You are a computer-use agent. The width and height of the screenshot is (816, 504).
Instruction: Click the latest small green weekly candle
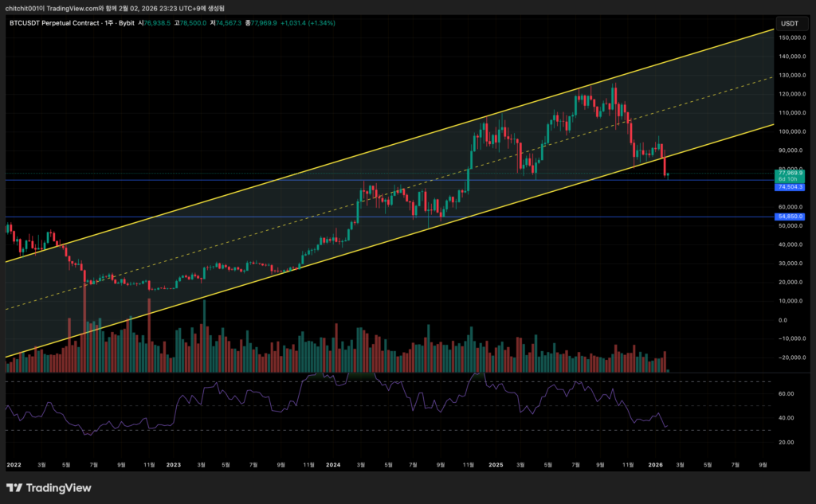[x=669, y=174]
